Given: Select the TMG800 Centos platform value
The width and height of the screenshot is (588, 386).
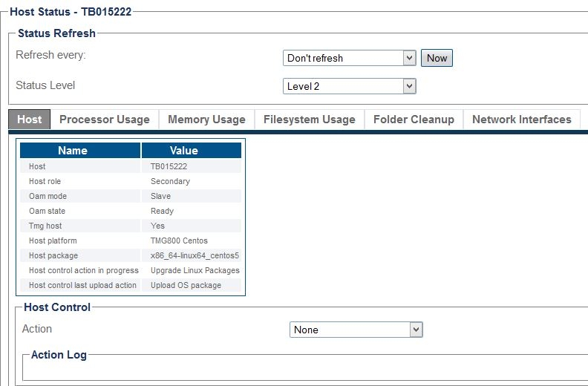Looking at the screenshot, I should pyautogui.click(x=179, y=241).
